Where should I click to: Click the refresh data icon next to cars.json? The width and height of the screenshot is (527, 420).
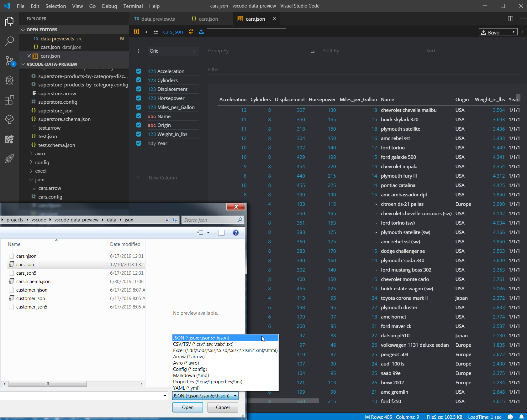pos(191,32)
